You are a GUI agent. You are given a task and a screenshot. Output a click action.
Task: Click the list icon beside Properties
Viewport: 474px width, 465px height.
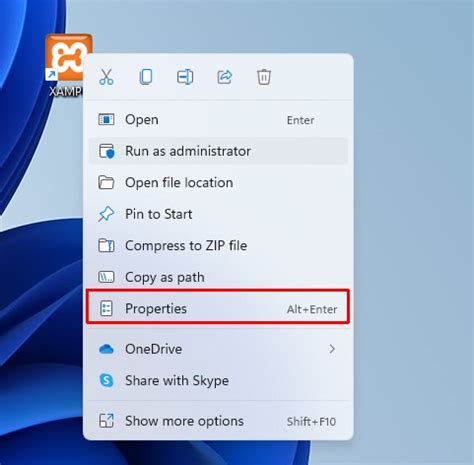point(106,308)
